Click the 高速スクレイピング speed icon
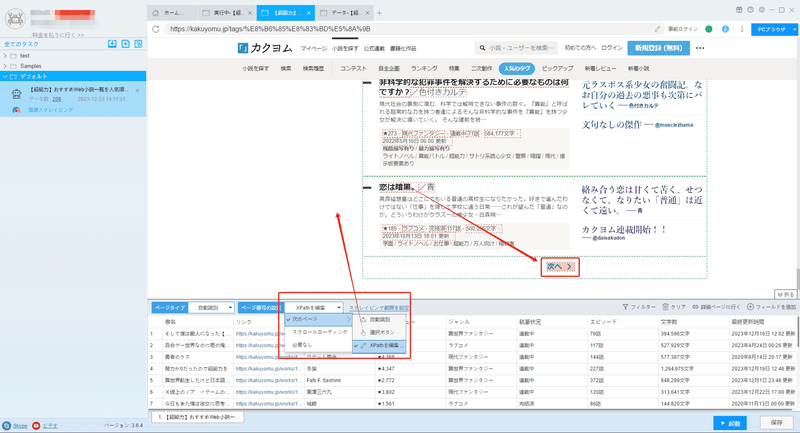The height and width of the screenshot is (433, 800). point(16,110)
